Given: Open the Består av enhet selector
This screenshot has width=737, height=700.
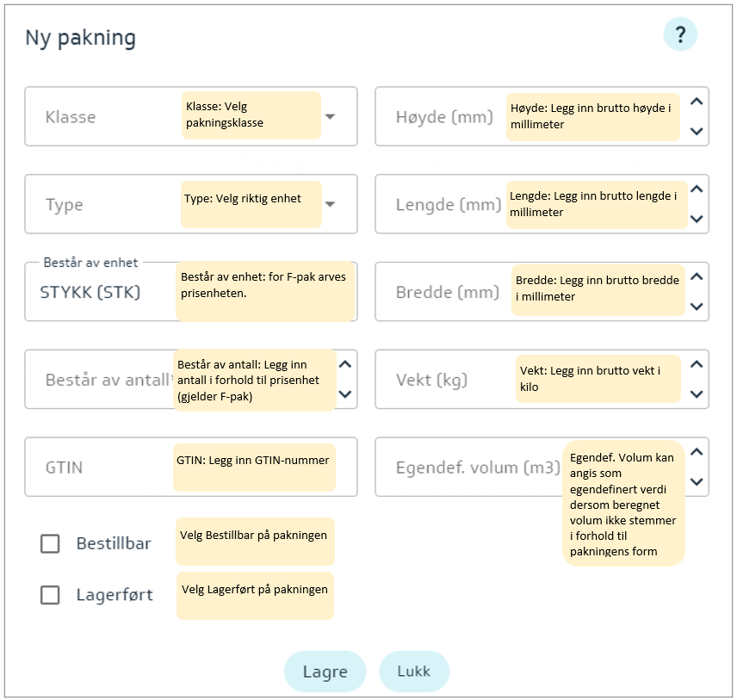Looking at the screenshot, I should (103, 292).
